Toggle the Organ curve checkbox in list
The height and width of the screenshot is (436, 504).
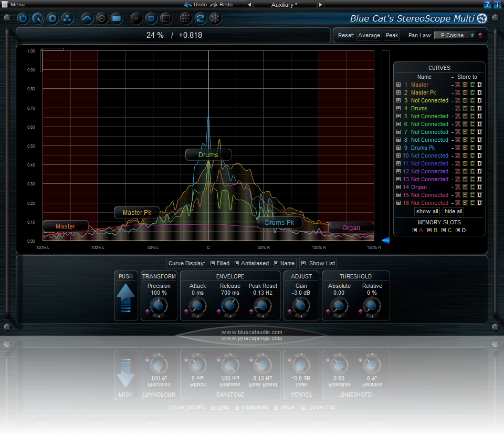click(x=398, y=187)
